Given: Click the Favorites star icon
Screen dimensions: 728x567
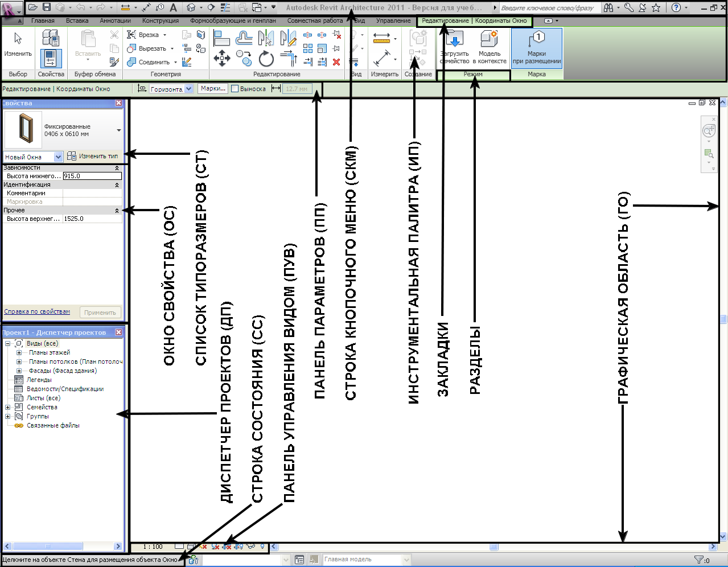Looking at the screenshot, I should coord(656,7).
